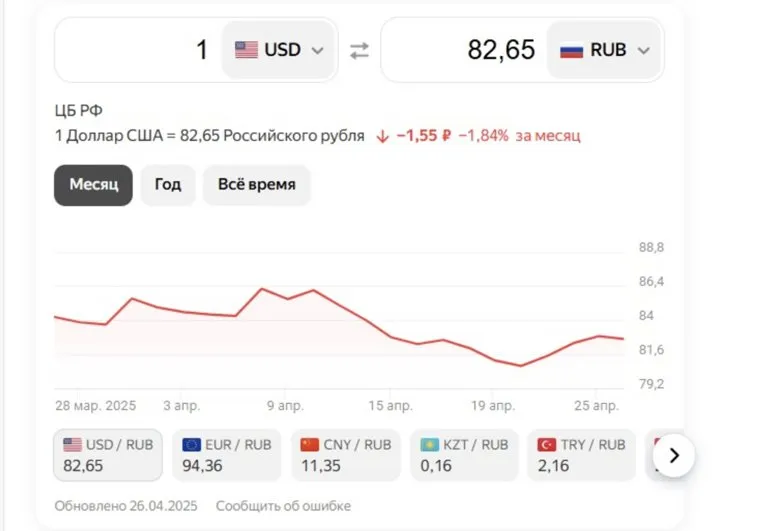The height and width of the screenshot is (531, 760).
Task: Click the result field showing 82,65
Action: click(465, 50)
